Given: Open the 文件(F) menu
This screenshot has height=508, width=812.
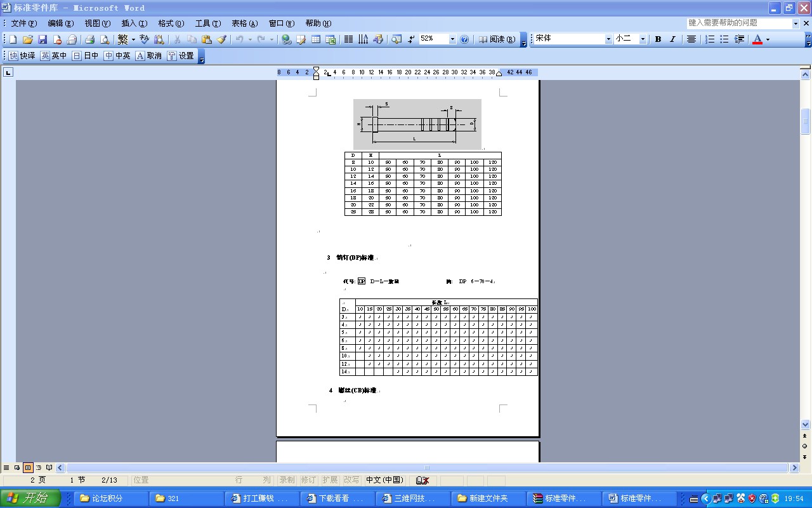Looking at the screenshot, I should 24,23.
